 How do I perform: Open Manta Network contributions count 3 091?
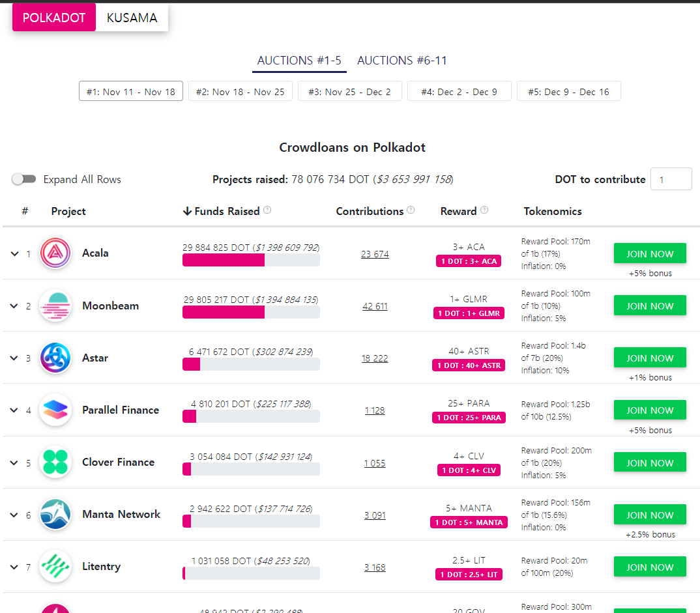pos(375,515)
